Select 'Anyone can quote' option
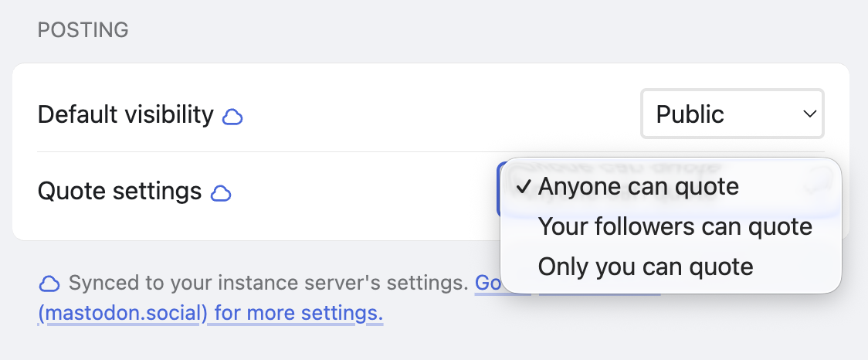 (638, 186)
